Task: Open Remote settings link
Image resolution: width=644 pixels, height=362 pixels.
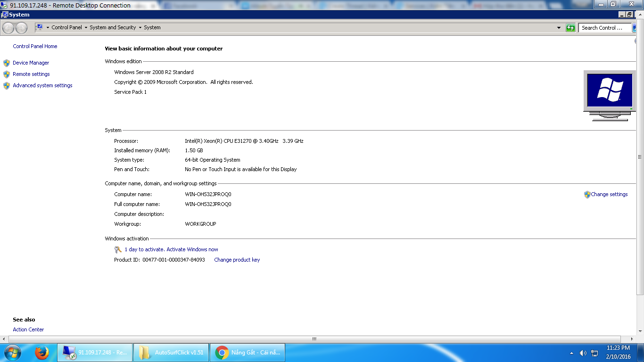Action: coord(31,74)
